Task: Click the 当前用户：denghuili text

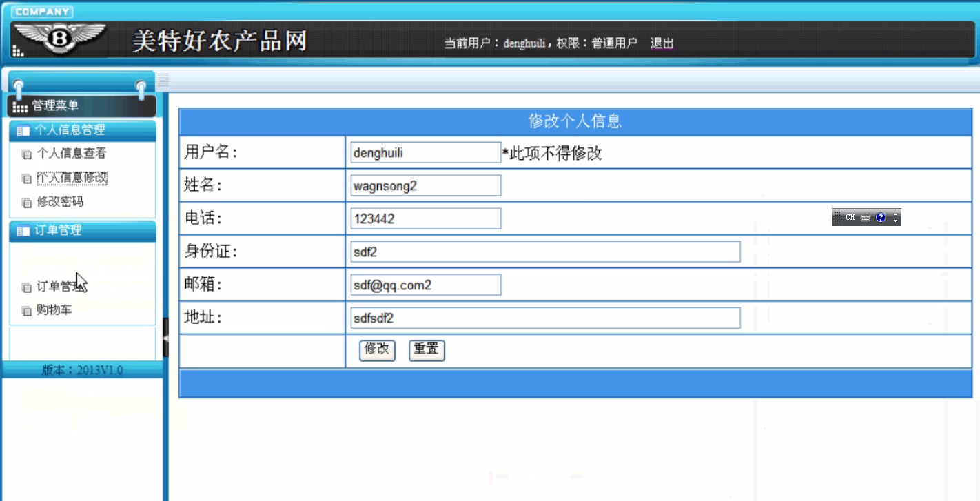Action: coord(495,43)
